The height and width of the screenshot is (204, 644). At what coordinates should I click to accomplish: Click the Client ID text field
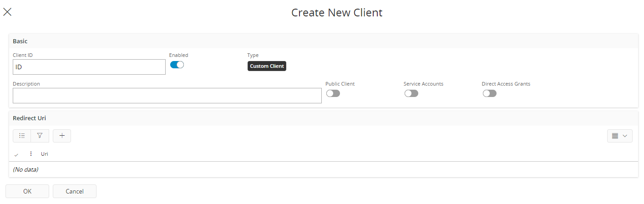(89, 67)
